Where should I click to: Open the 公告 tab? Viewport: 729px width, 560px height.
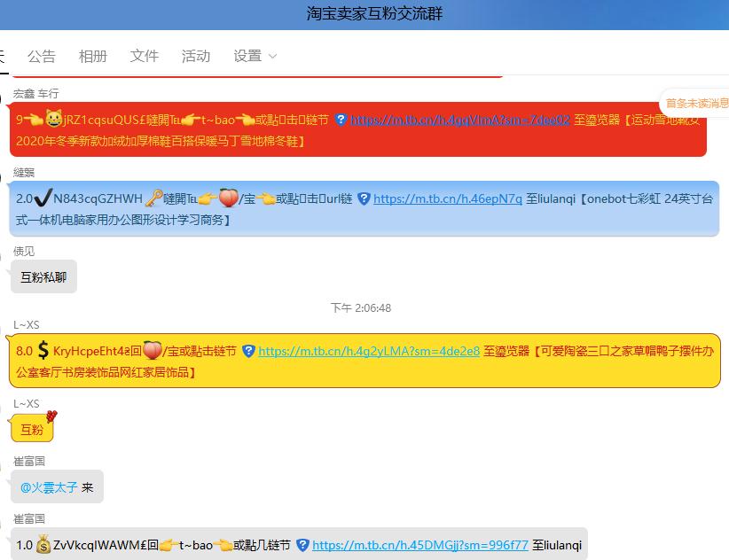click(x=42, y=55)
